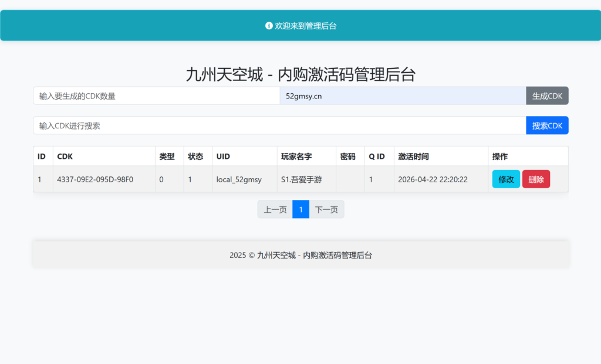Click the 玩家名字 column header
This screenshot has width=601, height=364.
[296, 157]
